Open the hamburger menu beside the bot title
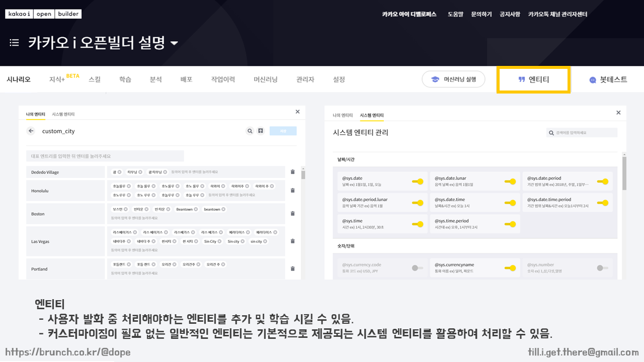 tap(14, 43)
